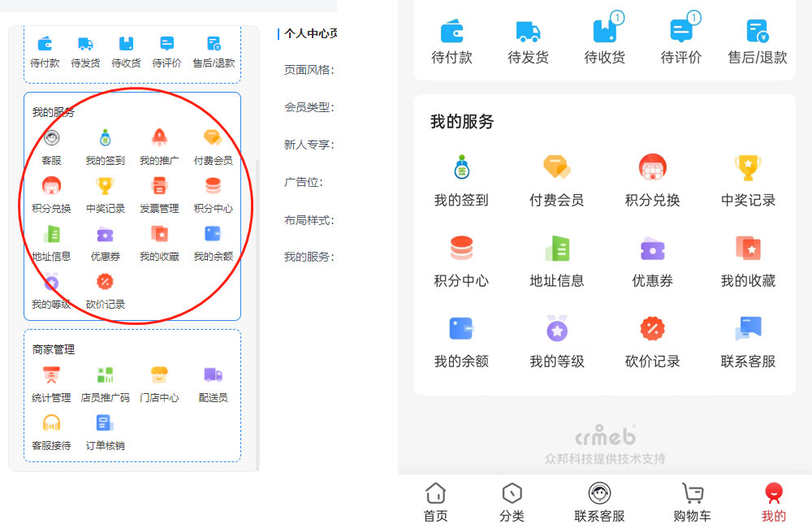Viewport: 812px width, 528px height.
Task: Tap 地址信息 icon in the mobile preview
Action: point(557,248)
